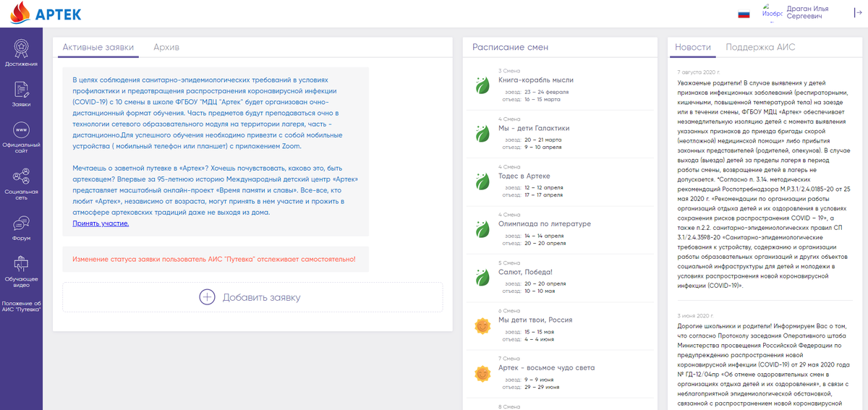
Task: Click the plus circle icon in Добавить заявку
Action: pos(207,297)
